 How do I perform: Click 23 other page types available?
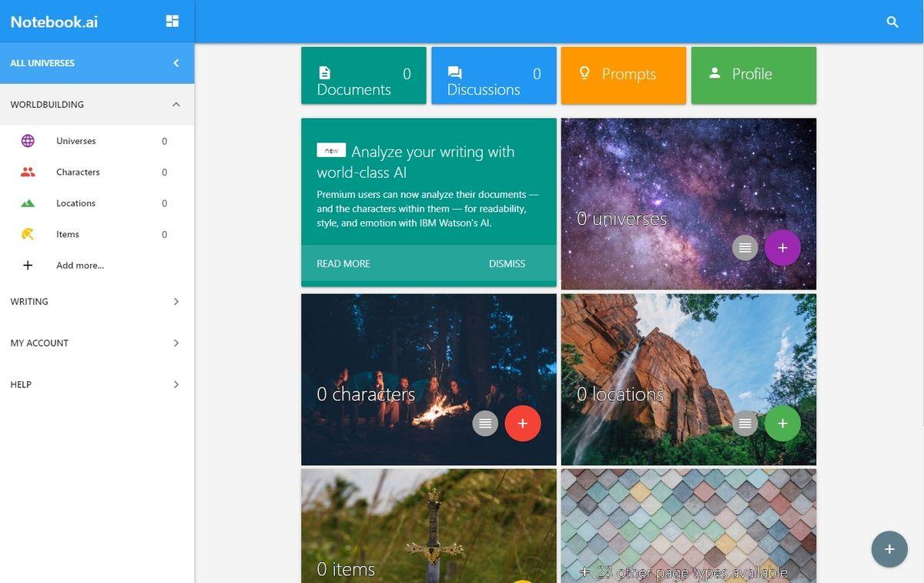(684, 572)
